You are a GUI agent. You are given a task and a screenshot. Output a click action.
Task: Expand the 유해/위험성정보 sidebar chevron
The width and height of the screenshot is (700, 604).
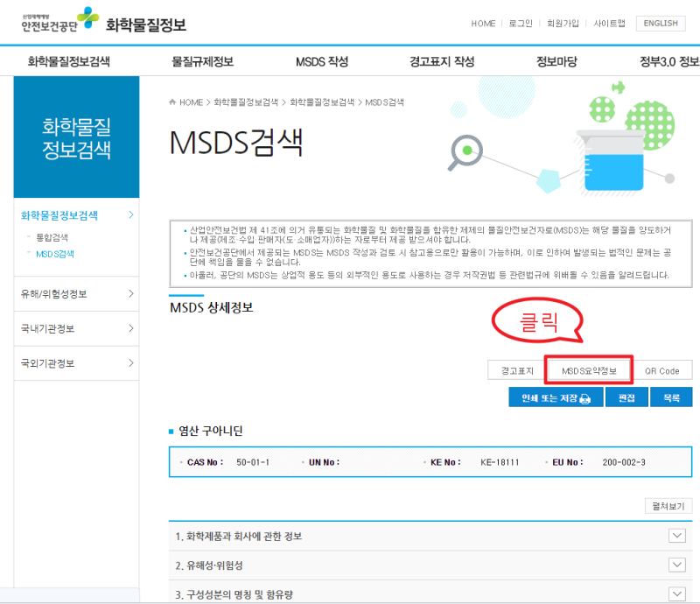[x=130, y=293]
